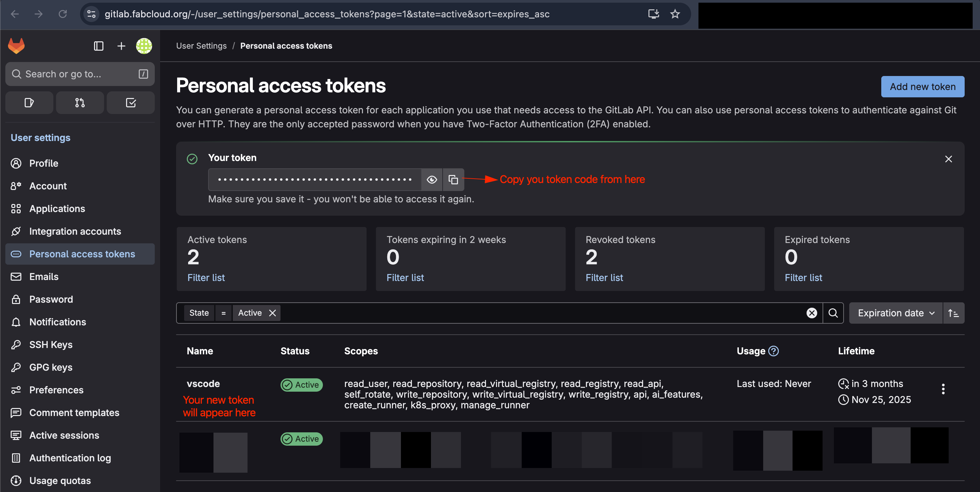Clear the filter bar with the X button

click(x=812, y=313)
